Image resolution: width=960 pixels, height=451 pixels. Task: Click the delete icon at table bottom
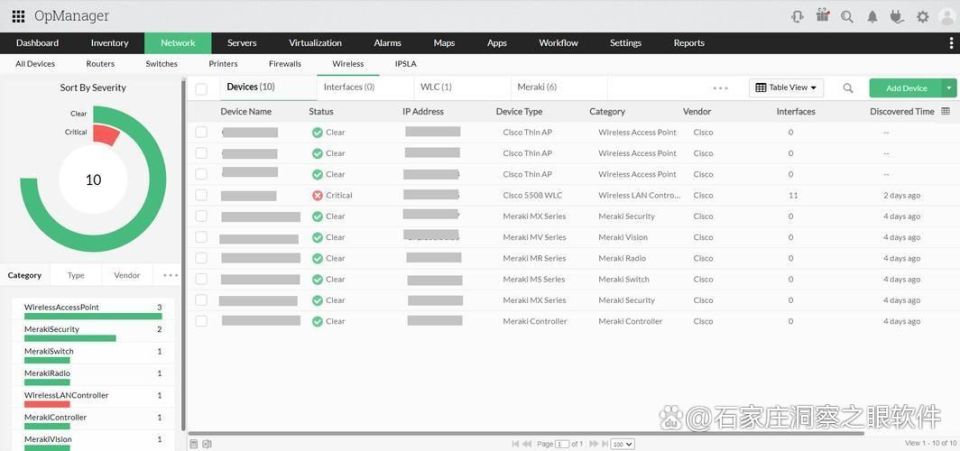193,444
